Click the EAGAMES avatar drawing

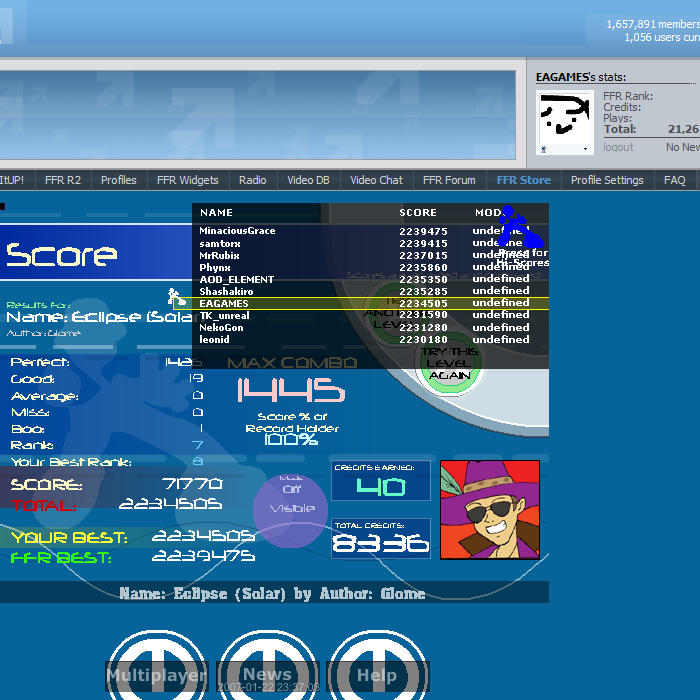566,122
